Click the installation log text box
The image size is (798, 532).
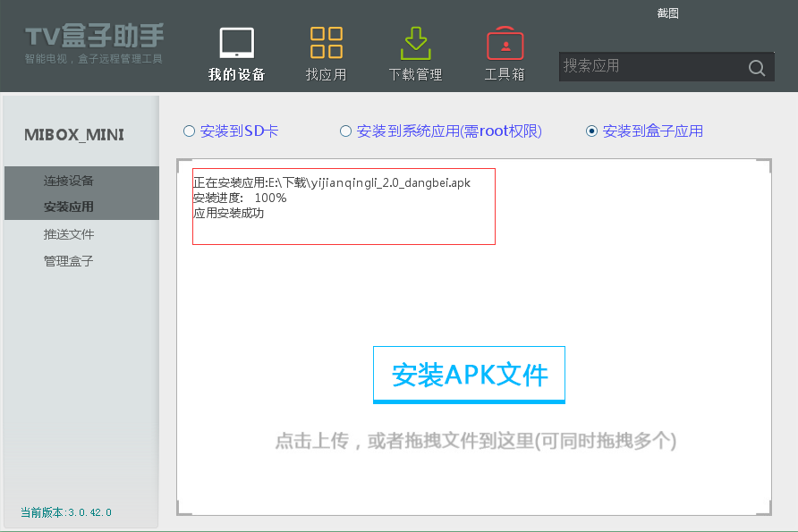(344, 207)
